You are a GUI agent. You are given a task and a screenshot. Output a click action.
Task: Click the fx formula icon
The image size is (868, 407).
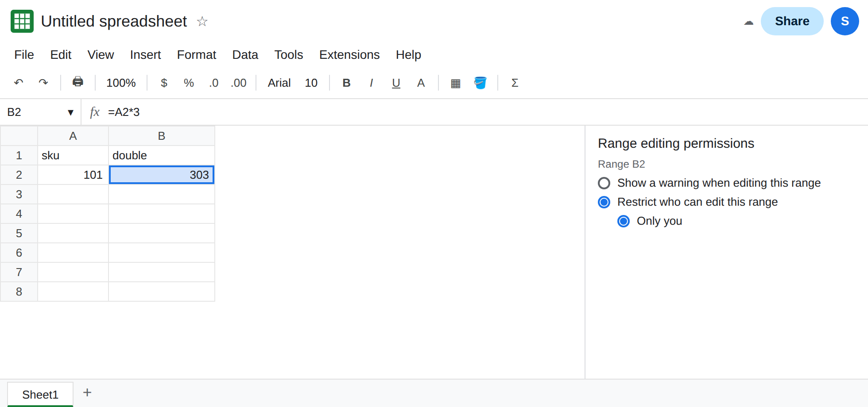click(94, 112)
